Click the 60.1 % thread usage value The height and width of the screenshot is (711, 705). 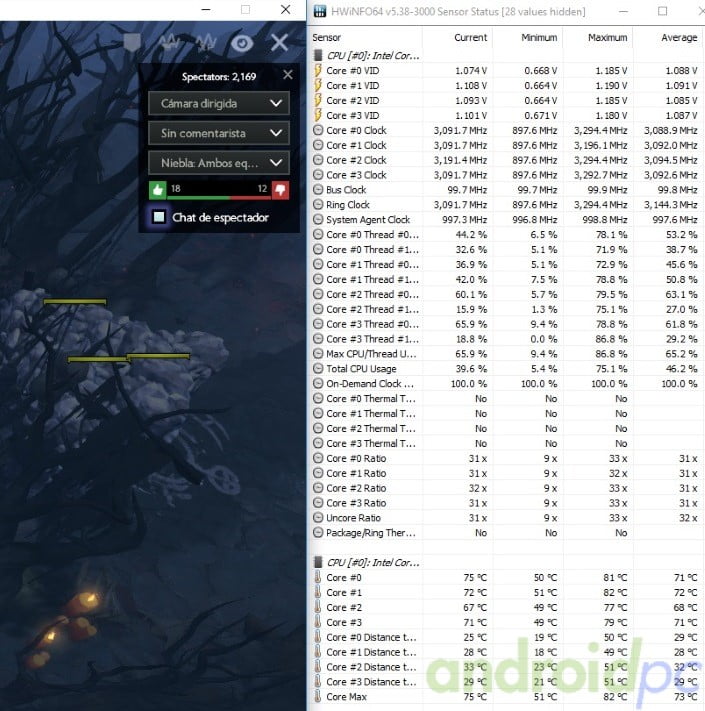coord(472,294)
